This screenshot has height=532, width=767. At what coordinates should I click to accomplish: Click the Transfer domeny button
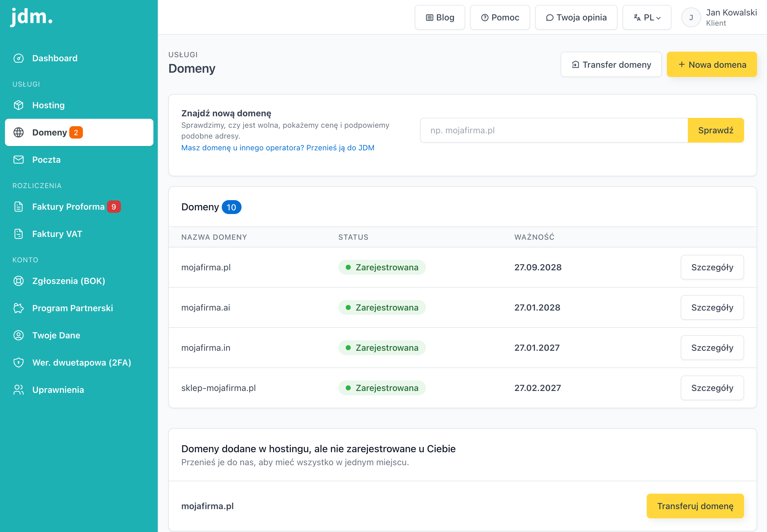coord(611,64)
